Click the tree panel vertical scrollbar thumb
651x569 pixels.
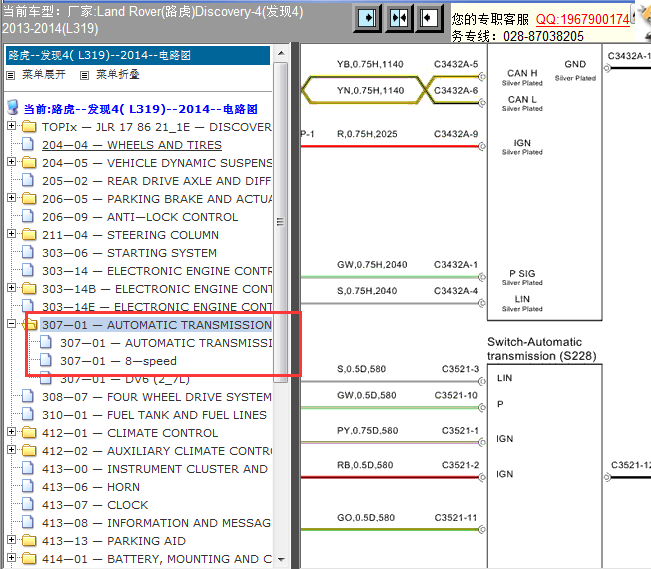[x=281, y=222]
